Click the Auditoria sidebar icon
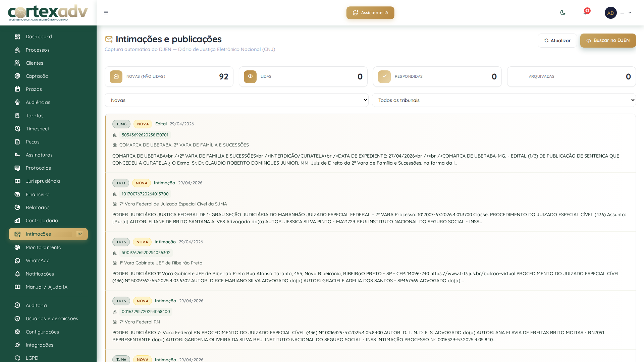 pos(17,305)
